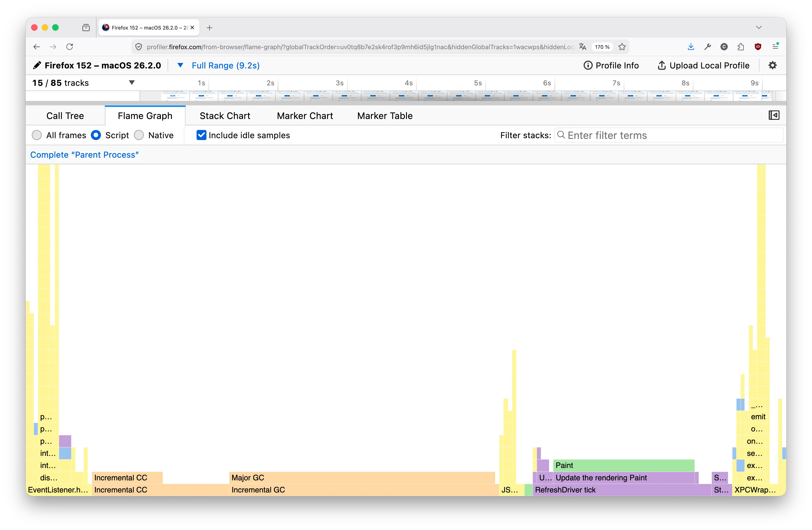
Task: Click the 1s timeline ruler mark
Action: tap(201, 83)
